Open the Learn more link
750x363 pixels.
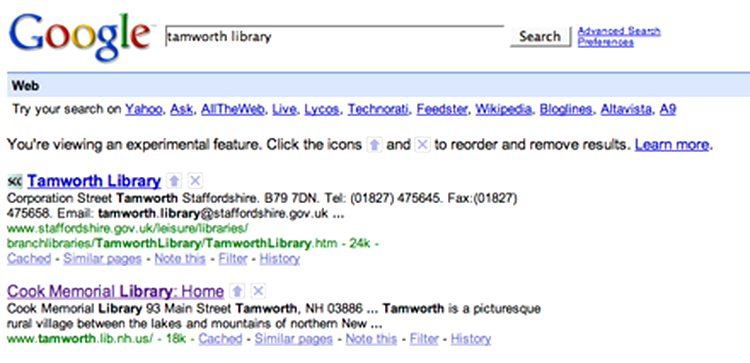coord(672,144)
